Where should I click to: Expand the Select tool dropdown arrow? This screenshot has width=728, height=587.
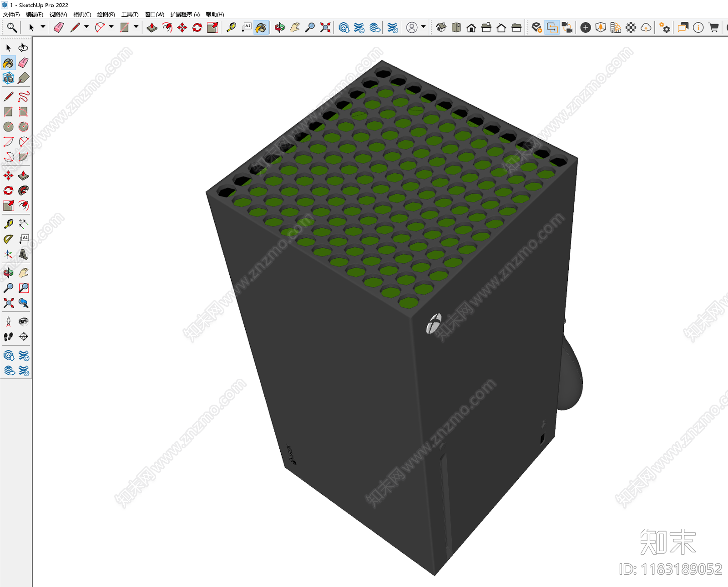pos(43,27)
